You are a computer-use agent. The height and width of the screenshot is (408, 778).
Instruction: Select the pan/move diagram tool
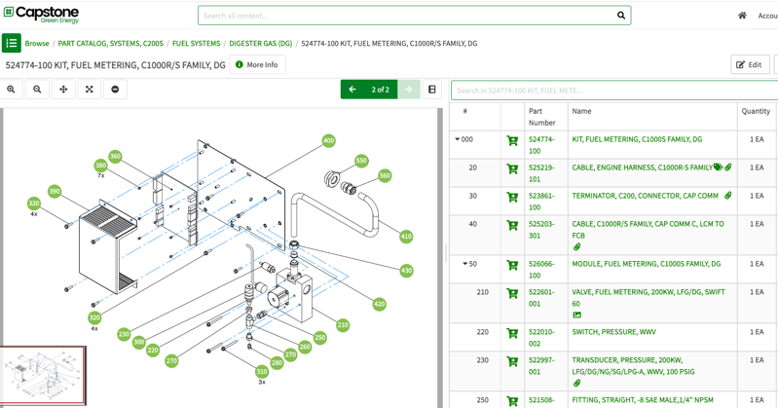pyautogui.click(x=64, y=89)
